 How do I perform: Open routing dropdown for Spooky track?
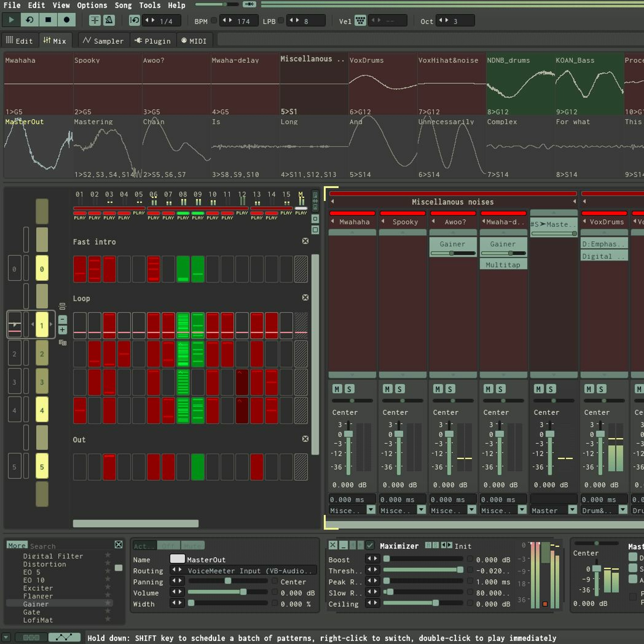click(x=421, y=509)
